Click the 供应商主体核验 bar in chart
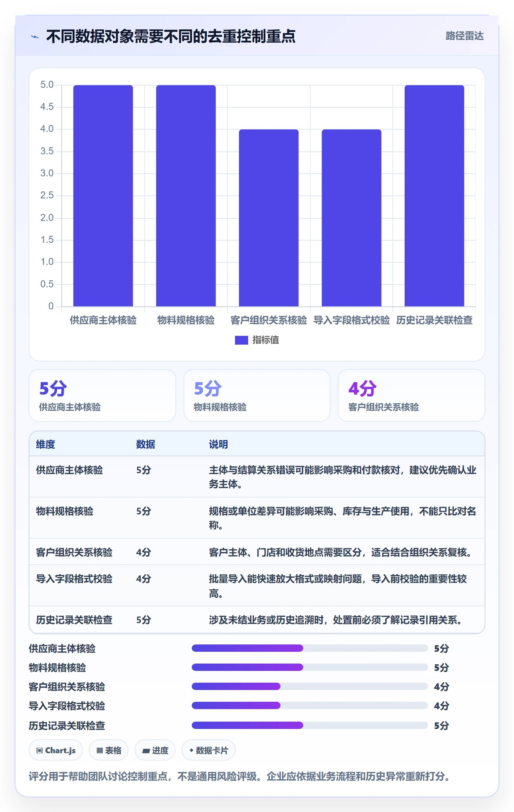Image resolution: width=514 pixels, height=812 pixels. (103, 196)
